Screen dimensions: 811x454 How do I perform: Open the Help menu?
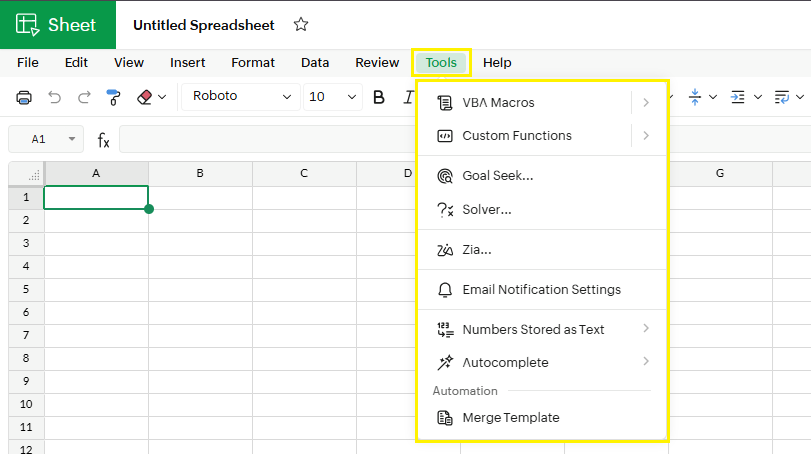(x=497, y=63)
